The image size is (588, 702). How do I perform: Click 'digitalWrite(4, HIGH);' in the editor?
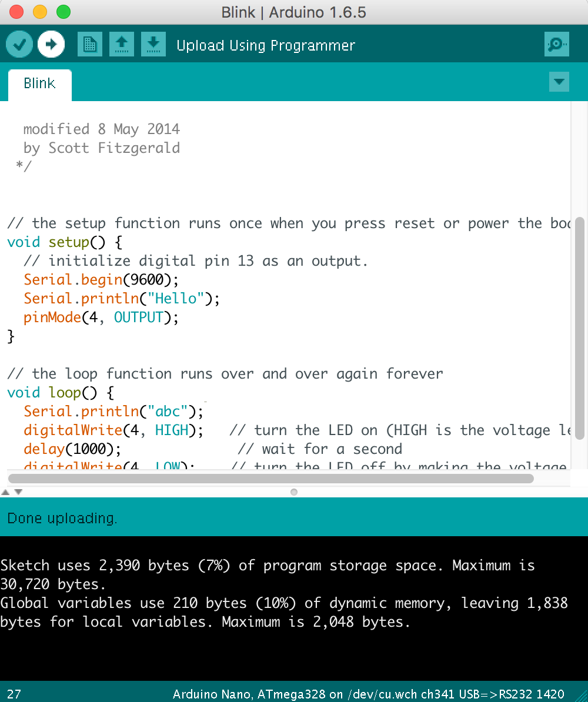pos(113,430)
